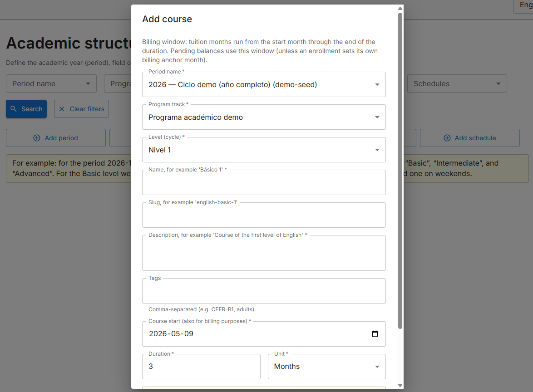Image resolution: width=533 pixels, height=392 pixels.
Task: Click the Tags input field
Action: 264,291
